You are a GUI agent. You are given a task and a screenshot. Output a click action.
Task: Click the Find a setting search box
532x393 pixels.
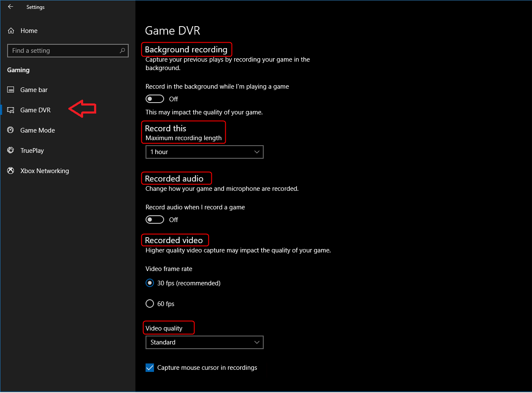[63, 51]
